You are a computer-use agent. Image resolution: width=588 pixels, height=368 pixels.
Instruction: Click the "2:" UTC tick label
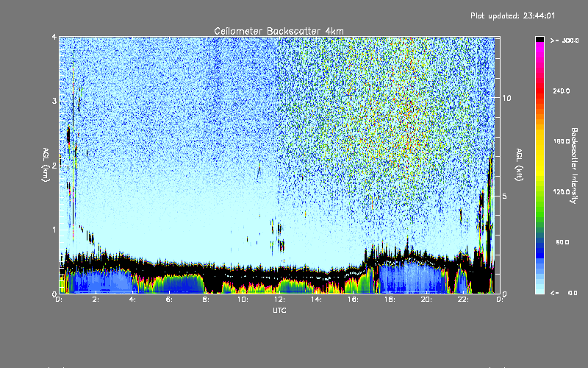tap(96, 300)
